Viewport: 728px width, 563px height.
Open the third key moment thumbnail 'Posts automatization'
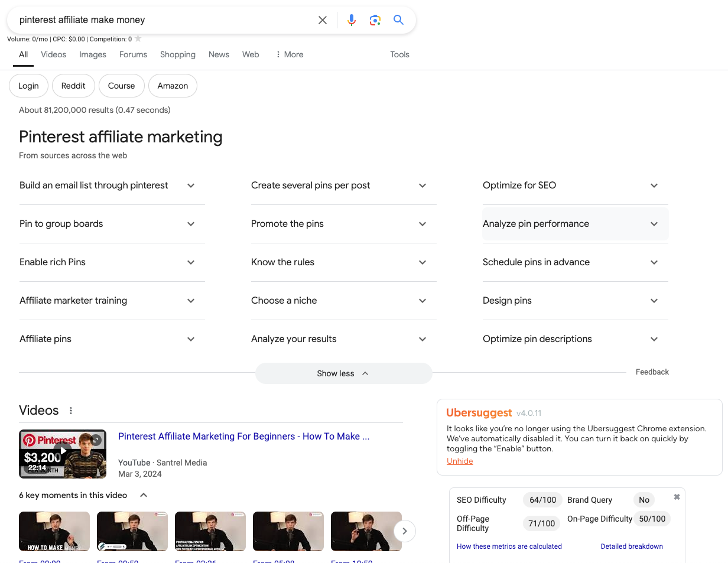pos(210,531)
